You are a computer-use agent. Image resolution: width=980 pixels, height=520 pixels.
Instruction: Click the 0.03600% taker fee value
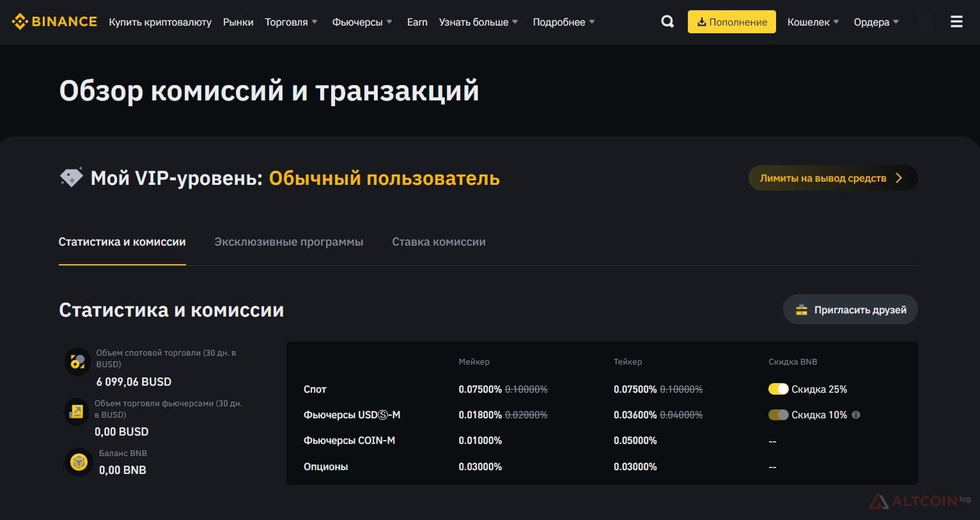(x=635, y=414)
